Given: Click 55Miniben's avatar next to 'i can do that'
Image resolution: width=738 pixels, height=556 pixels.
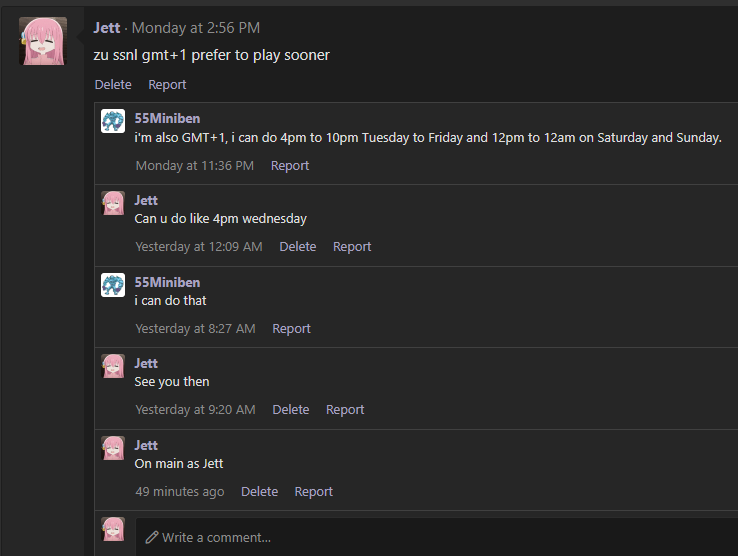Looking at the screenshot, I should 113,285.
